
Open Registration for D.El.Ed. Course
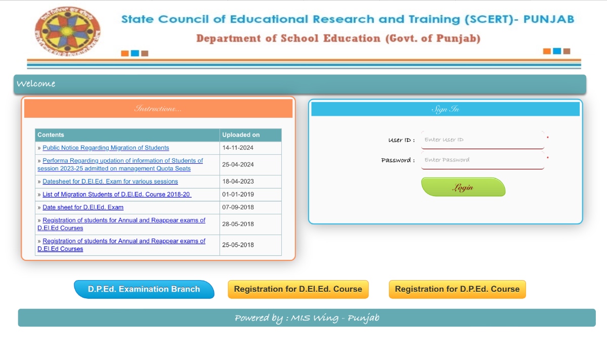pyautogui.click(x=298, y=290)
